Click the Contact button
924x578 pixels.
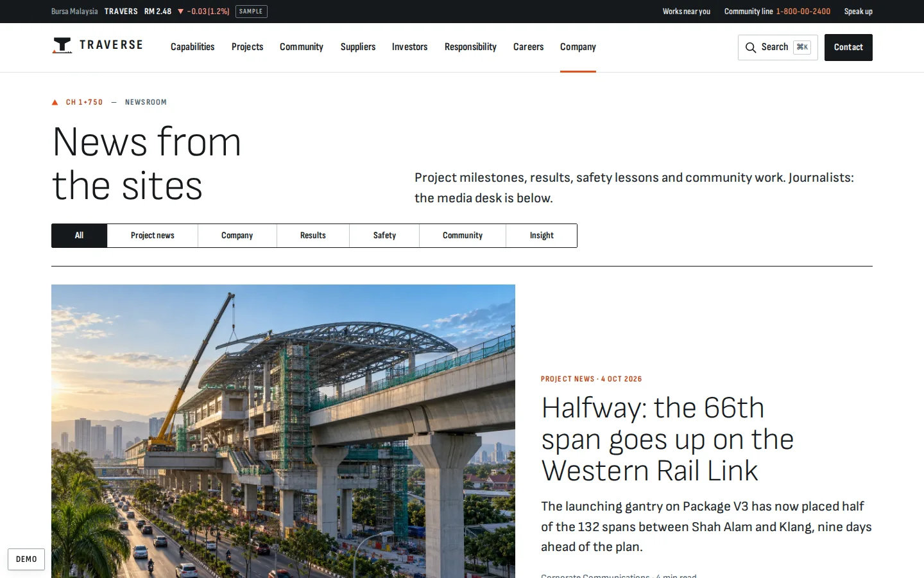[x=848, y=48]
